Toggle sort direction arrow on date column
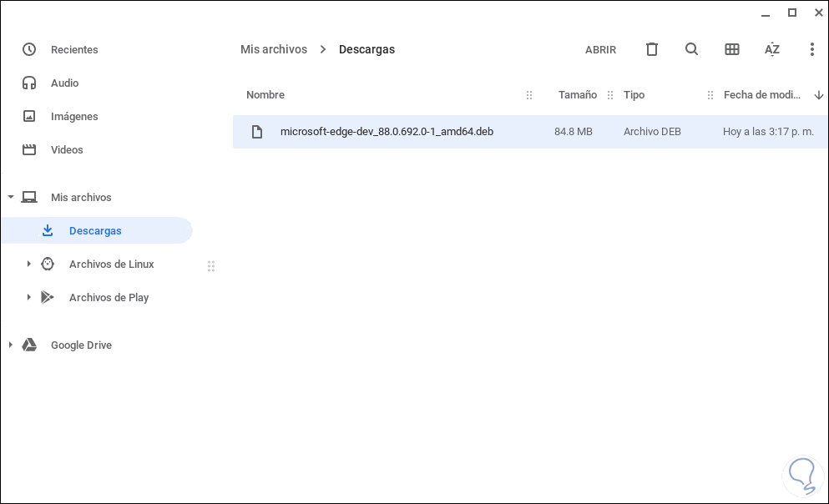This screenshot has width=829, height=504. click(x=818, y=95)
